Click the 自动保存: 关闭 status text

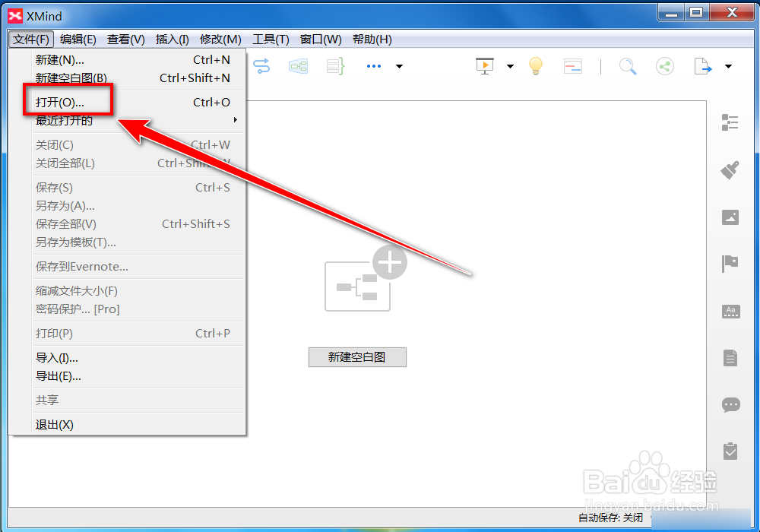(611, 518)
